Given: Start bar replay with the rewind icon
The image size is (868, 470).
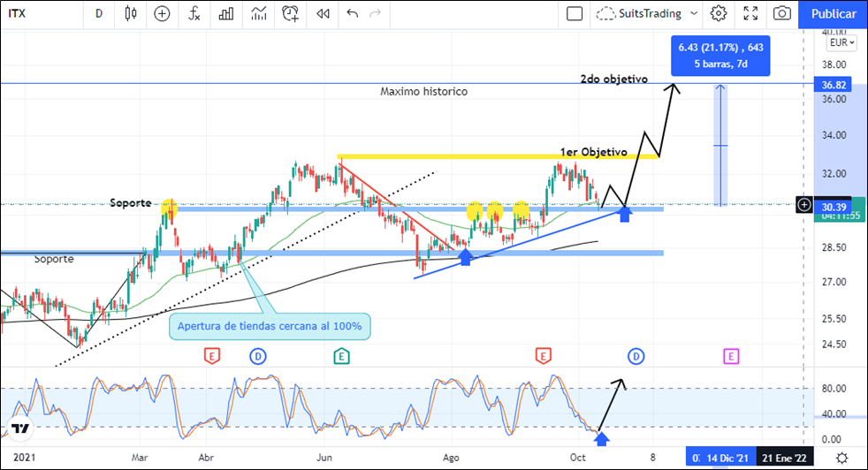Looking at the screenshot, I should click(323, 13).
